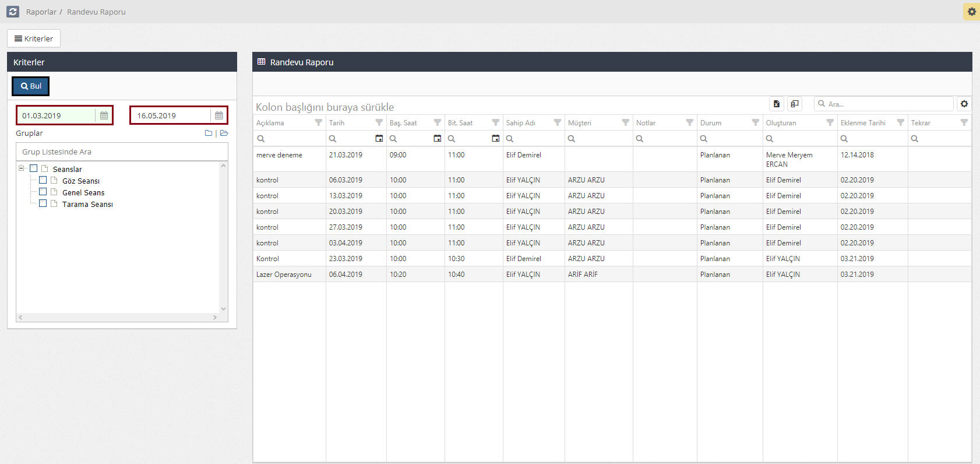Open the column chooser icon

pyautogui.click(x=795, y=104)
